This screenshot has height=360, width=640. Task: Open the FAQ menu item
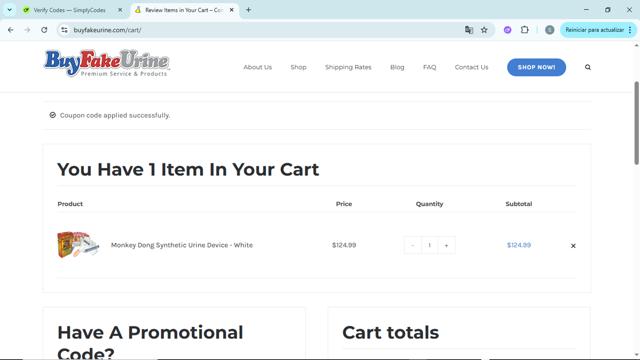tap(429, 67)
